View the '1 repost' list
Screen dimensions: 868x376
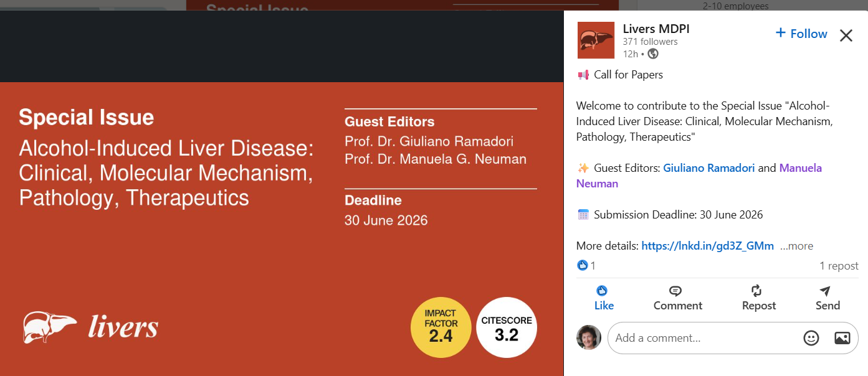(838, 266)
